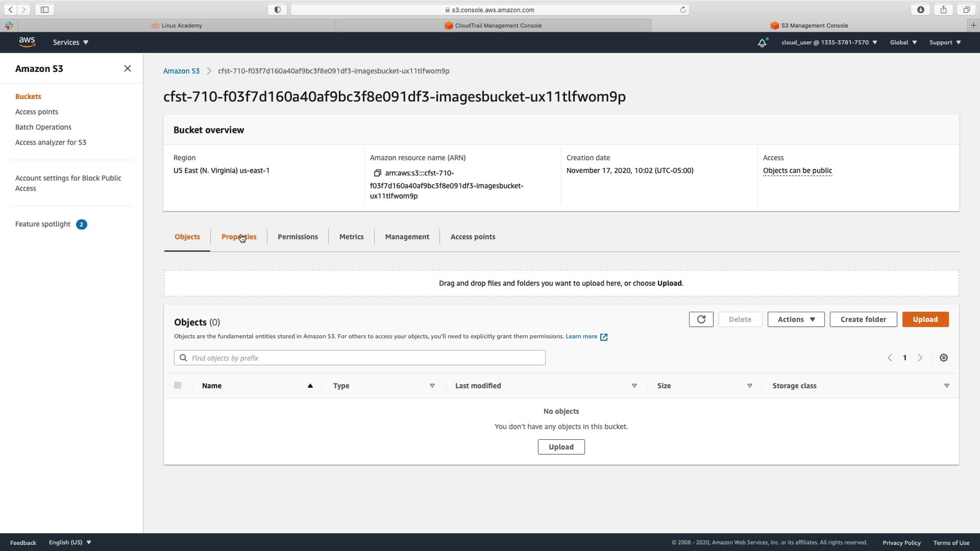
Task: Go to previous page of objects
Action: 890,358
